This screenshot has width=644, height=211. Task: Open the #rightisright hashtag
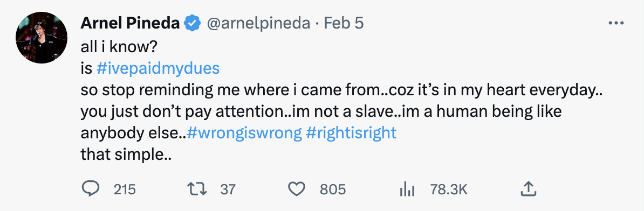click(x=352, y=133)
